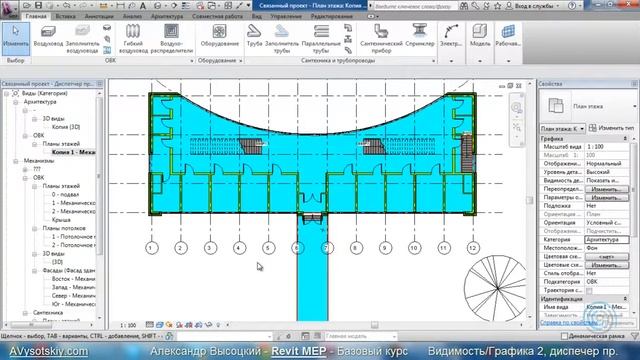Select the Оборудование mechanical equipment tool
The image size is (640, 360).
219,36
